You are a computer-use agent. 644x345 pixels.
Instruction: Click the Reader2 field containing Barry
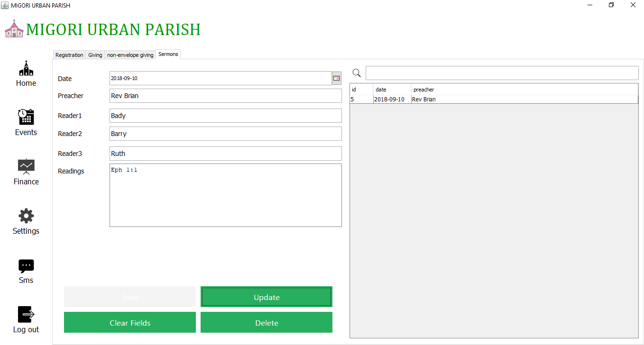(x=225, y=134)
